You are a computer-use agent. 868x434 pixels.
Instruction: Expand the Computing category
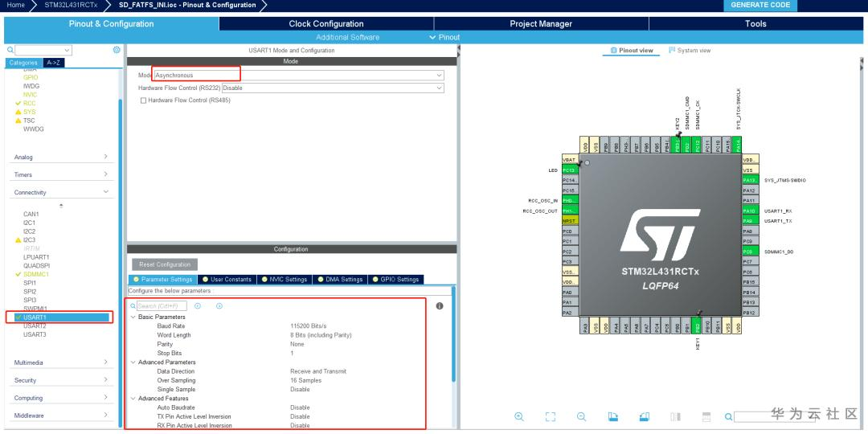click(61, 398)
